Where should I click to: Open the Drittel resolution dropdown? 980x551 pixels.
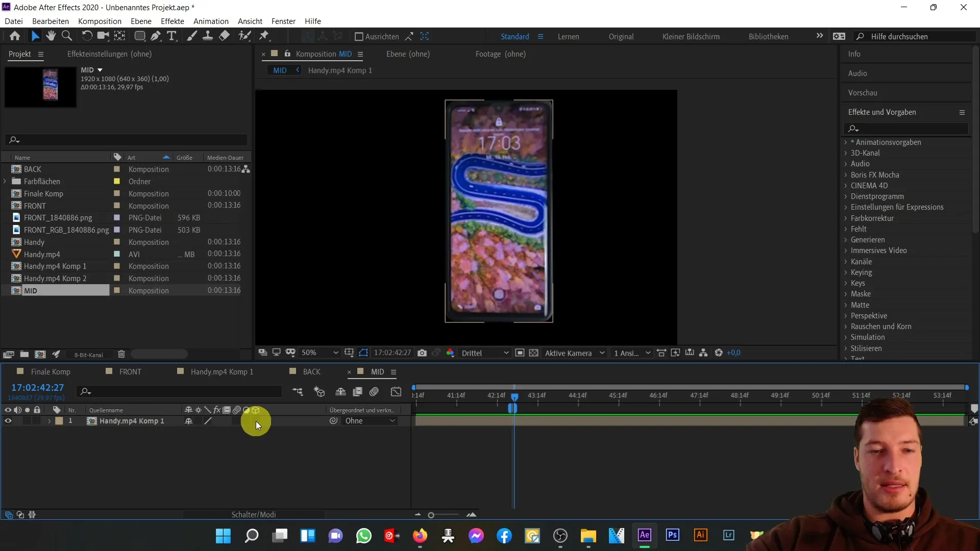pos(485,353)
